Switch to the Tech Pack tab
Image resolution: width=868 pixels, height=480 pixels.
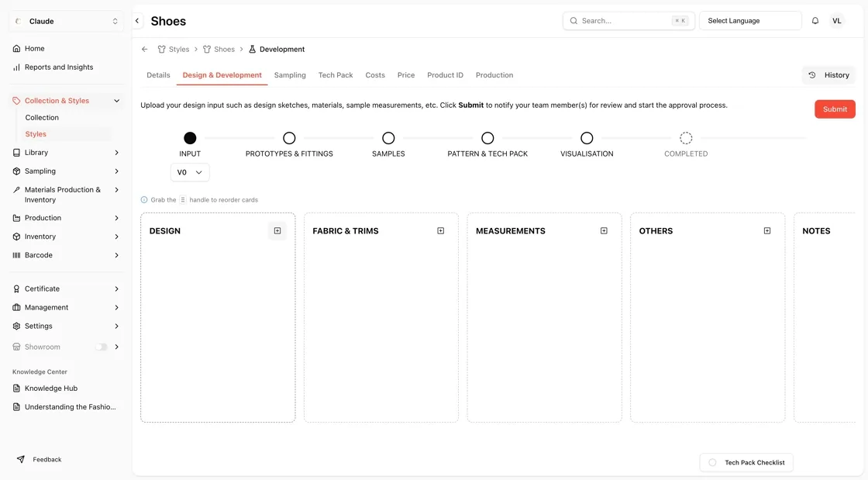click(x=336, y=75)
